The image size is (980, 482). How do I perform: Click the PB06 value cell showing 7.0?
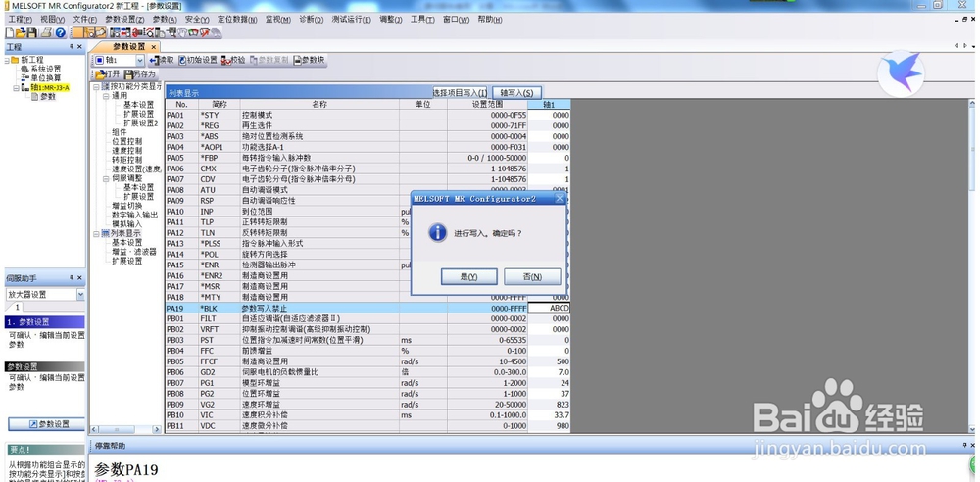coord(549,372)
